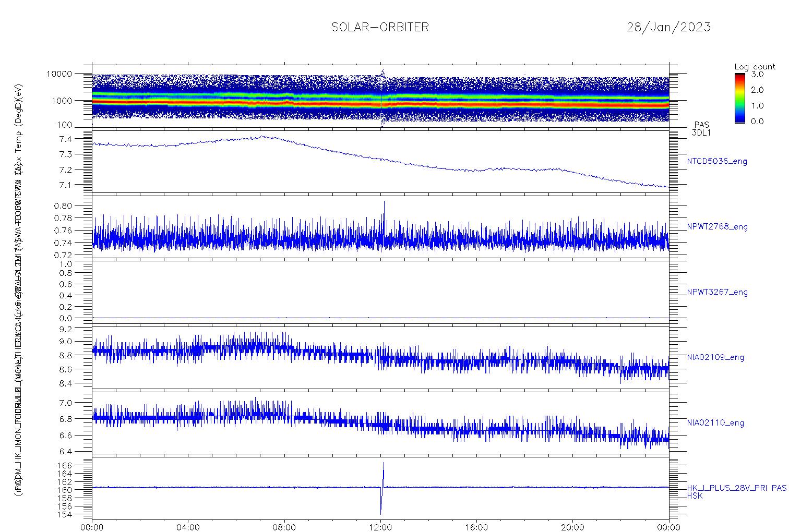The width and height of the screenshot is (789, 532).
Task: Click the 3.0 tick on the color bar
Action: coord(757,74)
